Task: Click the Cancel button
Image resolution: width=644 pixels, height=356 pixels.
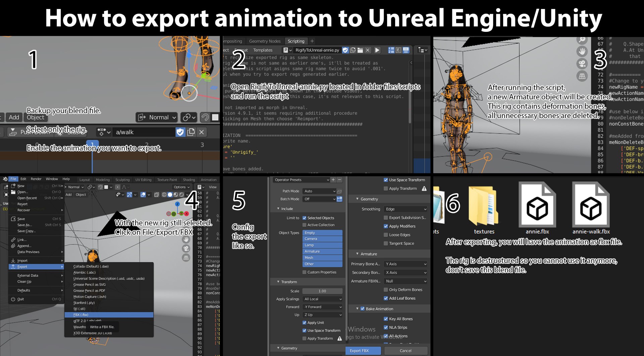Action: coord(406,351)
